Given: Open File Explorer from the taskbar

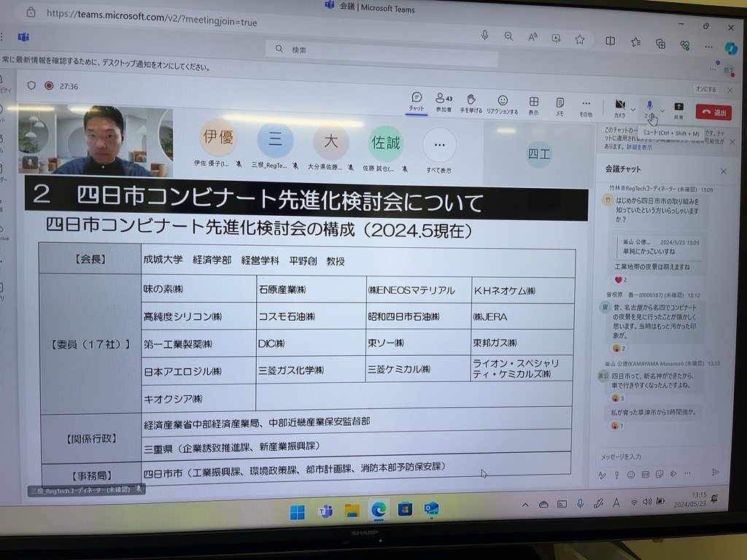Looking at the screenshot, I should point(352,510).
